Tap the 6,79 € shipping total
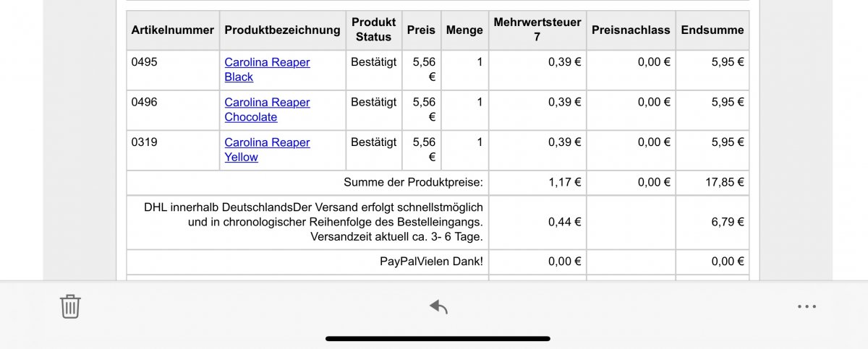868x349 pixels. click(728, 222)
